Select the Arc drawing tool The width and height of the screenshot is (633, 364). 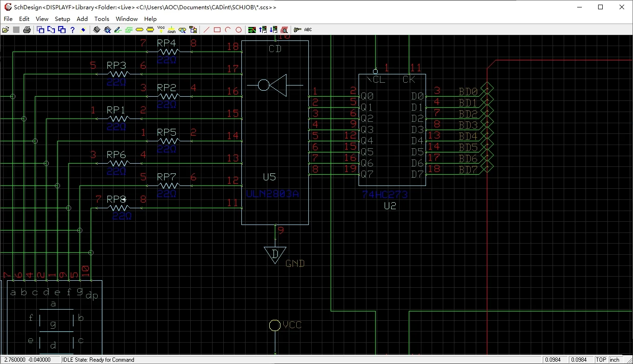[x=227, y=29]
